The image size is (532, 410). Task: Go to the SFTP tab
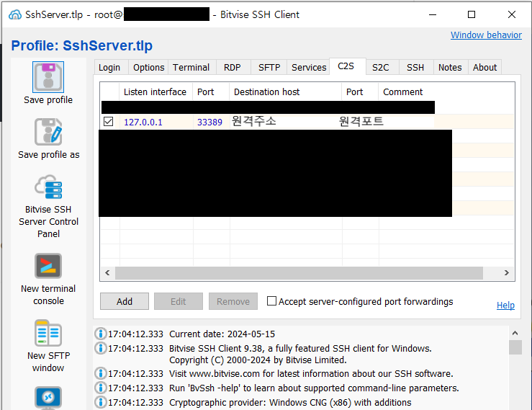coord(269,67)
